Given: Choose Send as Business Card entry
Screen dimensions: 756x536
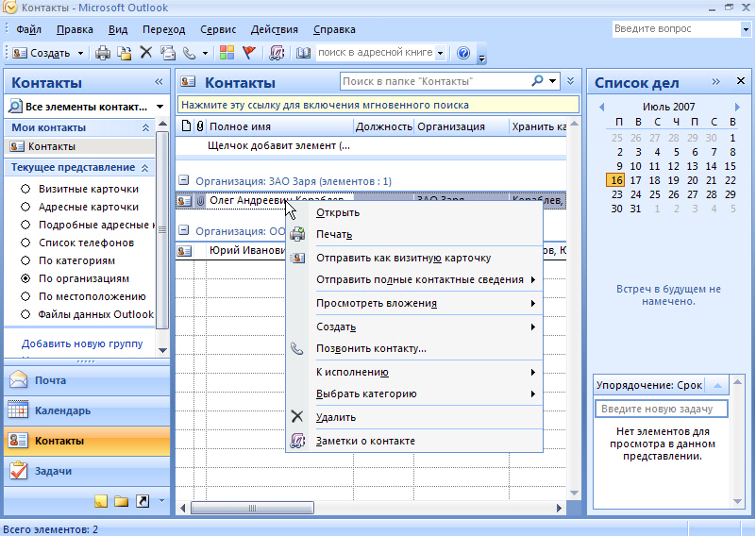Looking at the screenshot, I should [x=414, y=258].
